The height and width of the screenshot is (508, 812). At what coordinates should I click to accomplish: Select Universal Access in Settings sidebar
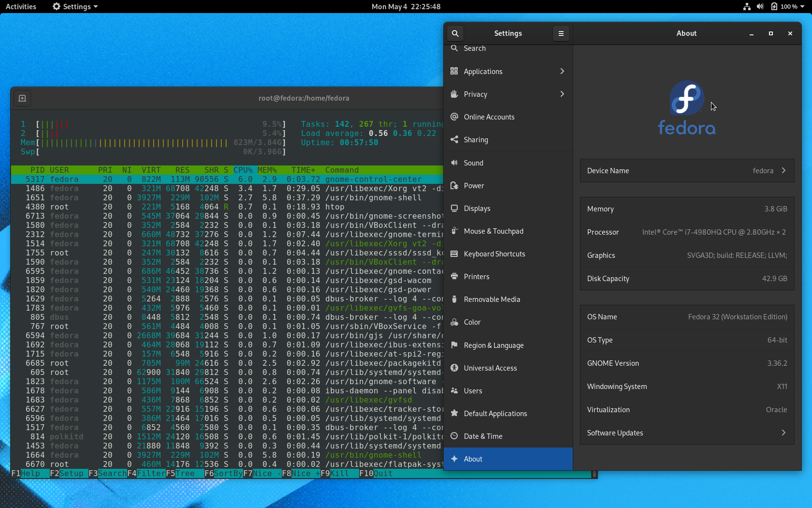tap(508, 368)
